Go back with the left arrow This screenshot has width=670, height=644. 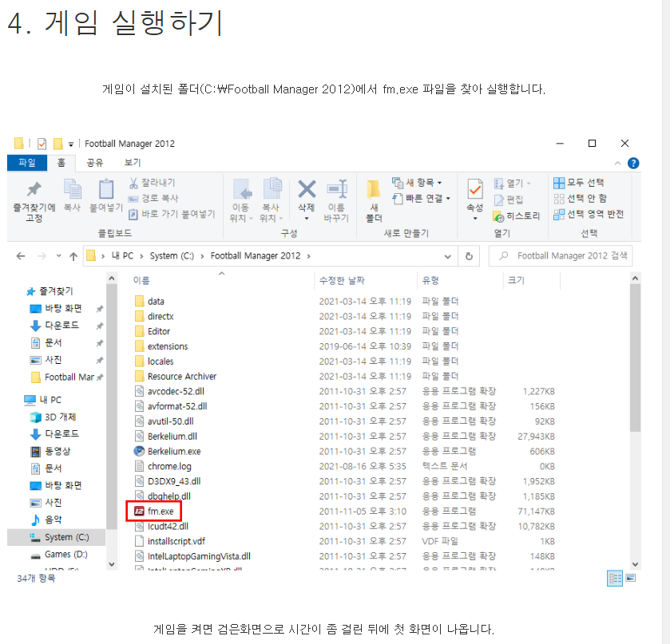coord(21,256)
